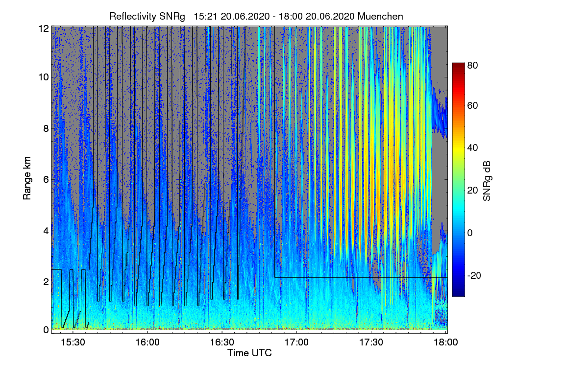
Task: Click the 12 km range tick label
Action: 43,28
